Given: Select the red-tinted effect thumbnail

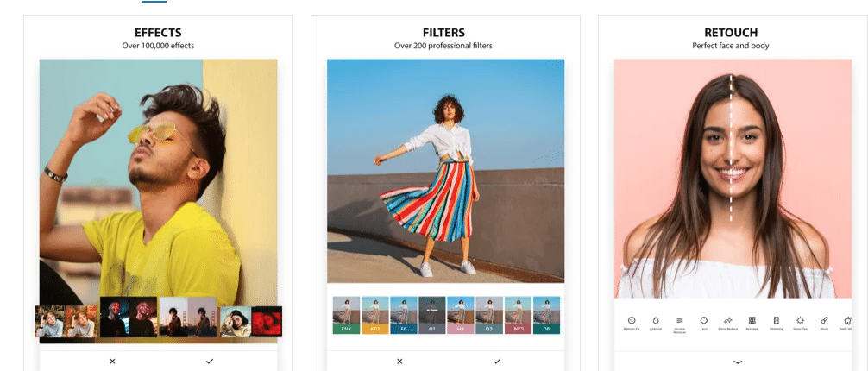Looking at the screenshot, I should (267, 321).
